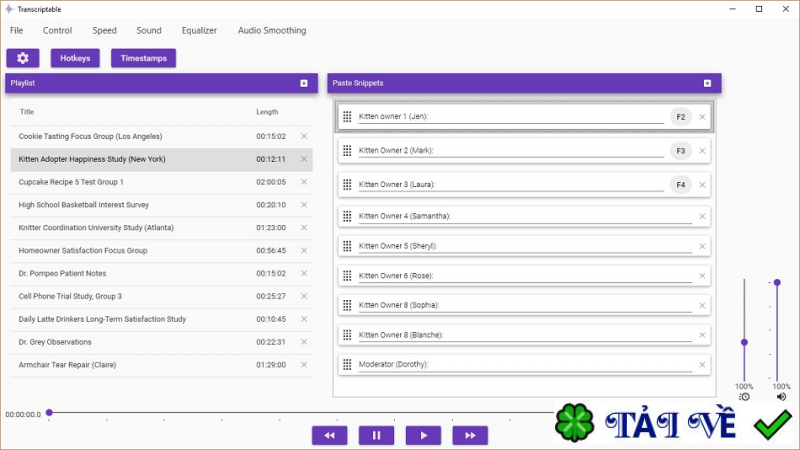Open the Control menu
The height and width of the screenshot is (450, 800).
tap(57, 31)
